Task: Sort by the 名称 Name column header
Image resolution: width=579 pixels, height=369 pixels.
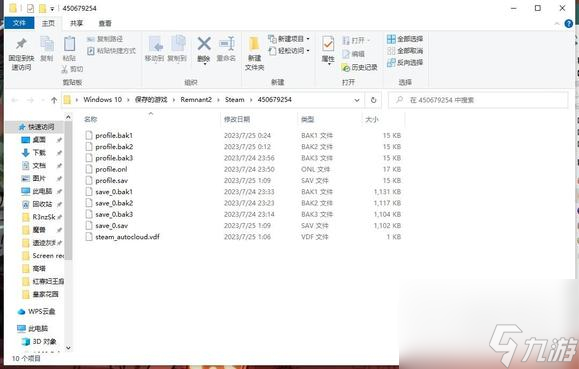Action: [90, 119]
